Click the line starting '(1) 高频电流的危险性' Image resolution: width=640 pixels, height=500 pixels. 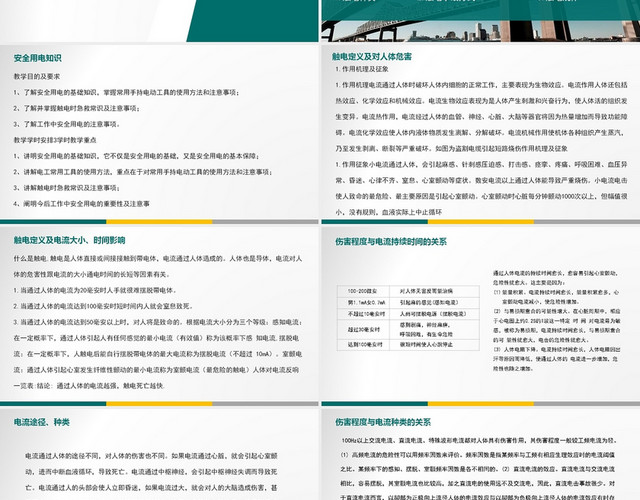click(x=478, y=455)
